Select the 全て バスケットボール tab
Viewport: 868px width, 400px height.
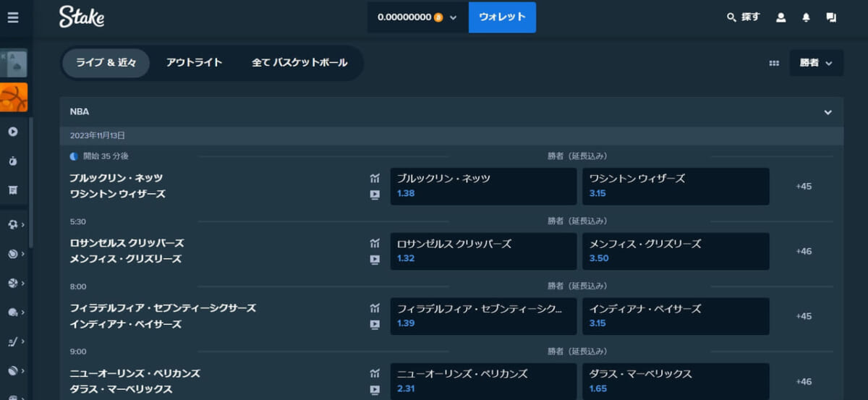pos(299,63)
